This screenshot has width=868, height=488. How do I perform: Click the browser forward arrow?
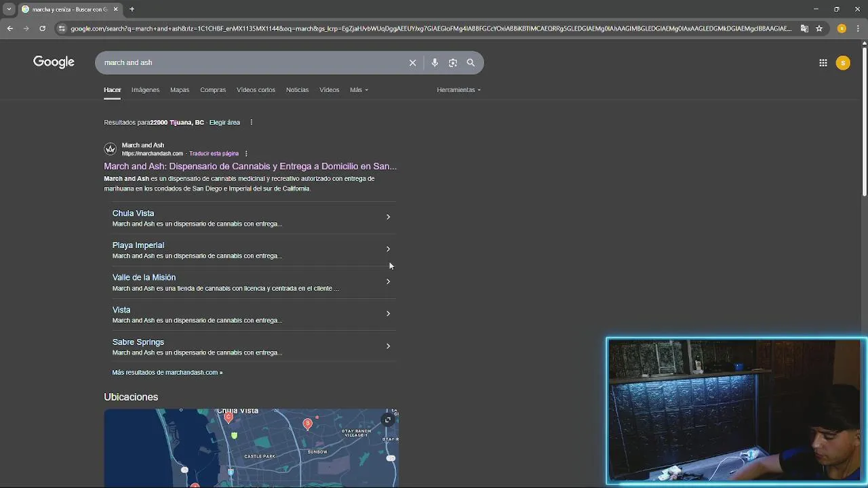tap(26, 28)
